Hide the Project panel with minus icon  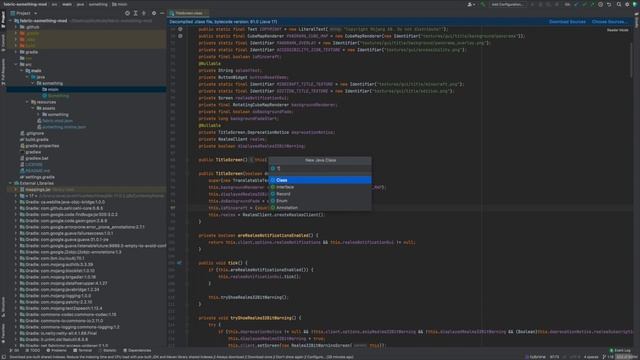point(162,13)
